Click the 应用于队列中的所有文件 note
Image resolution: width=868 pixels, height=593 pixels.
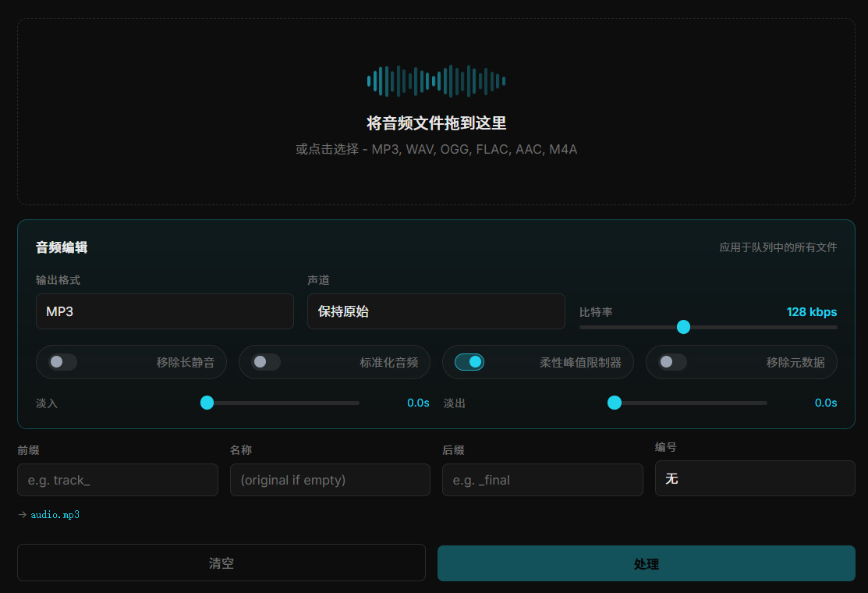click(x=778, y=247)
